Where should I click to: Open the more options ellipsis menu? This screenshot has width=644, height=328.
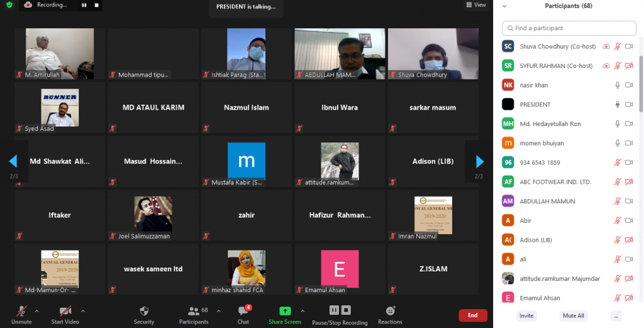(616, 315)
